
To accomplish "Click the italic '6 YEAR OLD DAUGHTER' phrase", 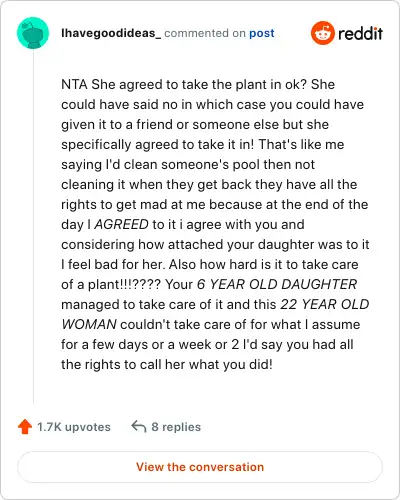I will pyautogui.click(x=277, y=284).
